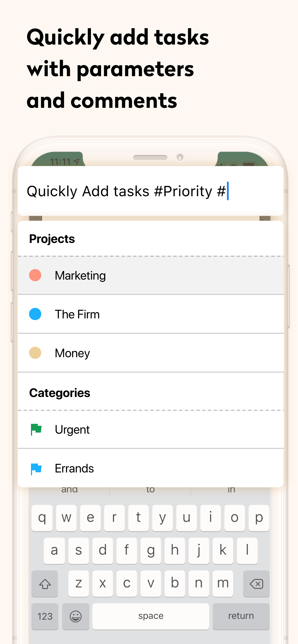Tap the task title input field
This screenshot has height=644, width=298.
[x=151, y=191]
